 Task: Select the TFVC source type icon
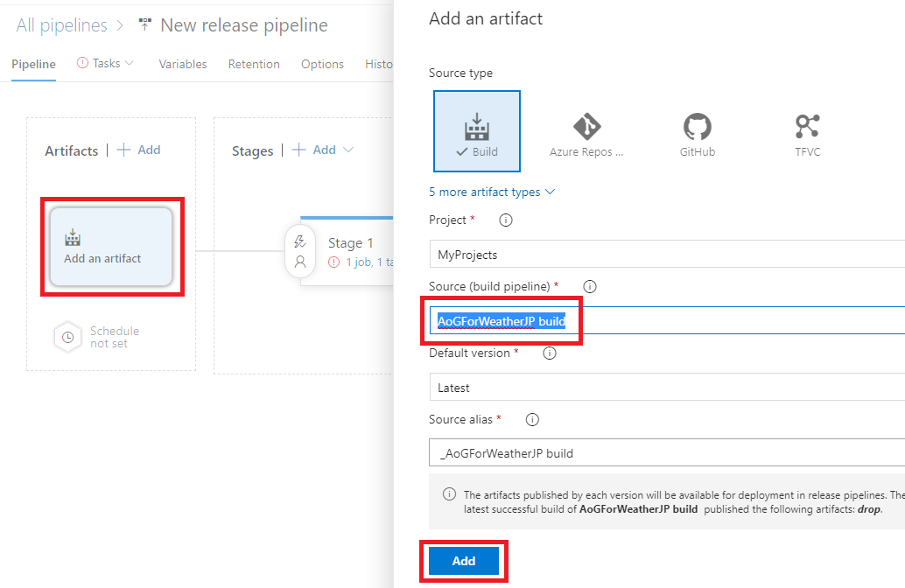point(807,126)
